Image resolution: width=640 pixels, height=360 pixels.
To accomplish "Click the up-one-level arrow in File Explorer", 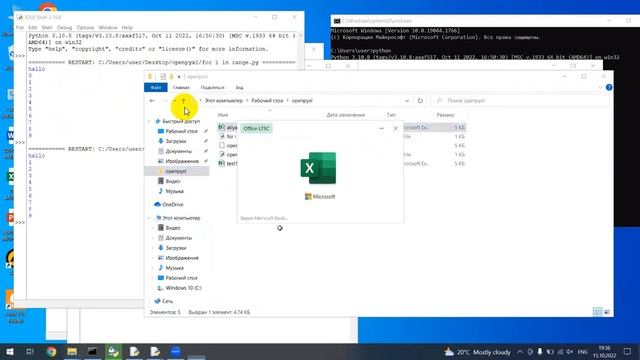I will 184,100.
